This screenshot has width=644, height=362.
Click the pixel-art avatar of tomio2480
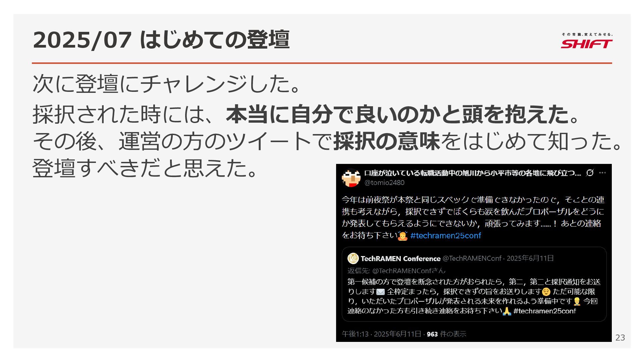pyautogui.click(x=351, y=178)
